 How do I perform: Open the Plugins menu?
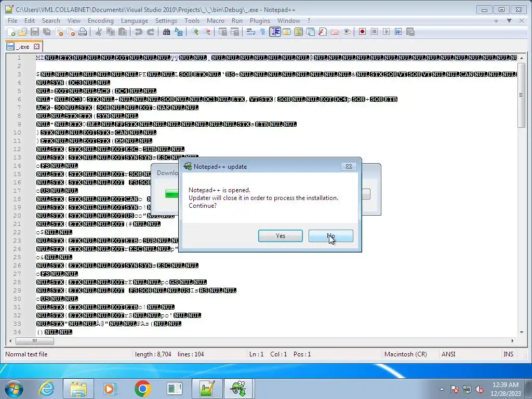[260, 21]
